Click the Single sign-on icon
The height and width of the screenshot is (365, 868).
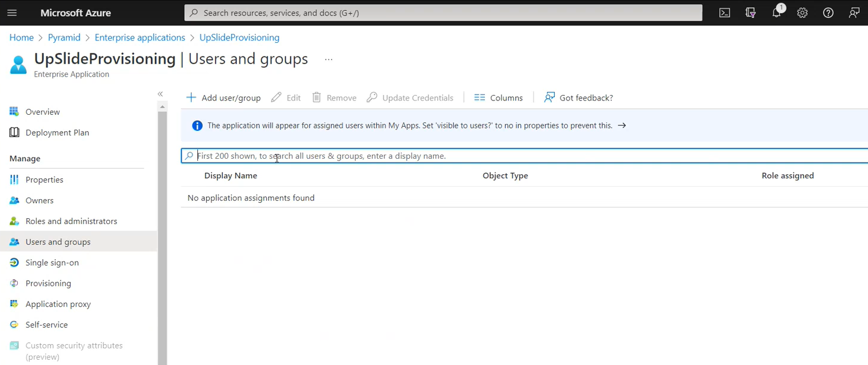tap(14, 262)
